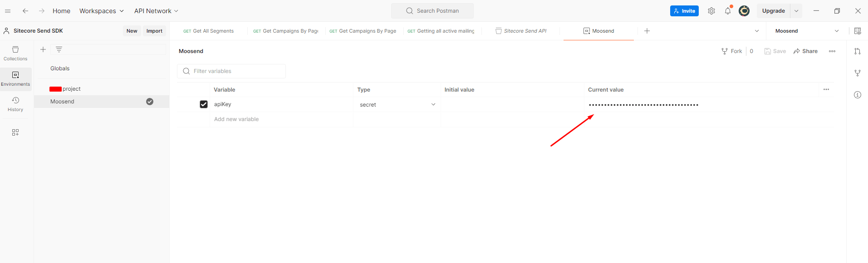868x263 pixels.
Task: Open the Moosend environment selector
Action: (x=807, y=31)
